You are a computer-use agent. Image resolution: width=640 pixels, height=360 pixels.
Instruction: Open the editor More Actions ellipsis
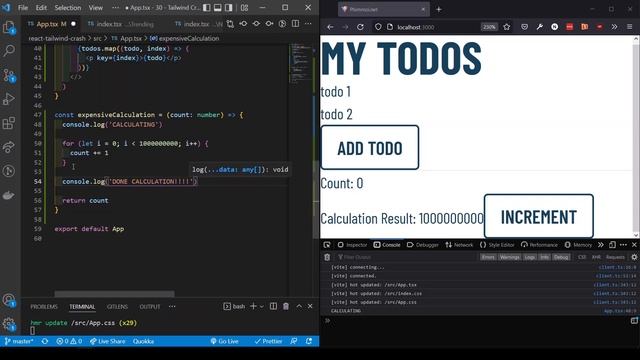click(308, 24)
